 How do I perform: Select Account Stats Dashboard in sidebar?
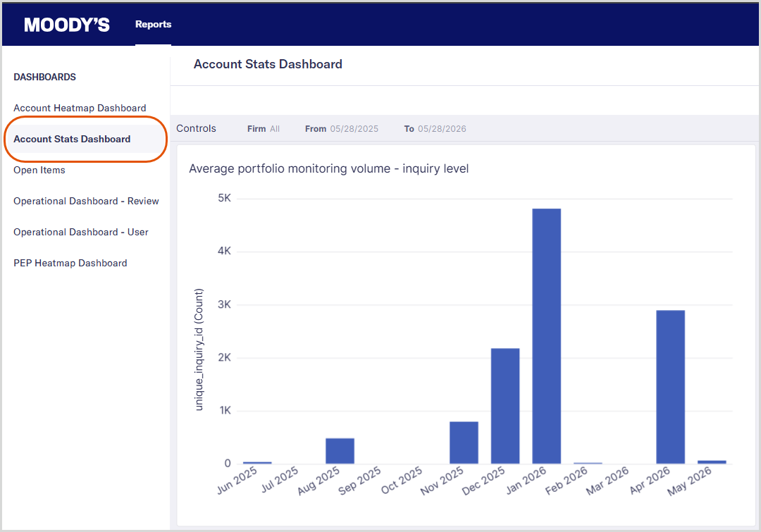72,139
